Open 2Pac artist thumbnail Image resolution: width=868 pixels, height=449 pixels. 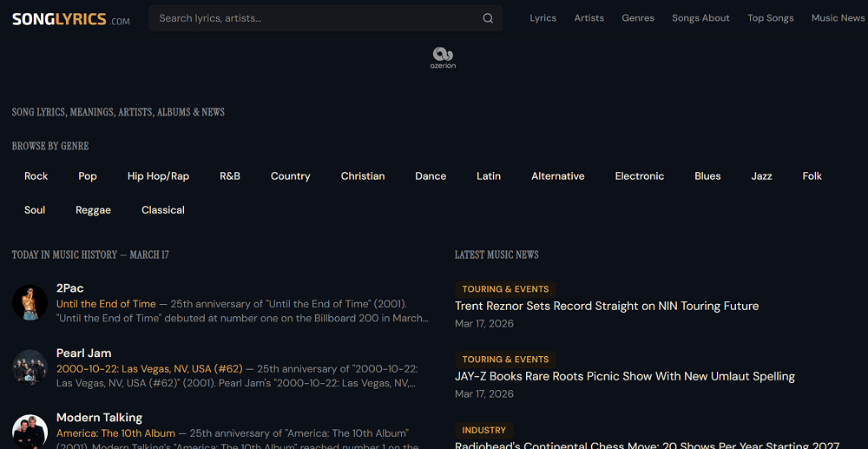[x=30, y=302]
